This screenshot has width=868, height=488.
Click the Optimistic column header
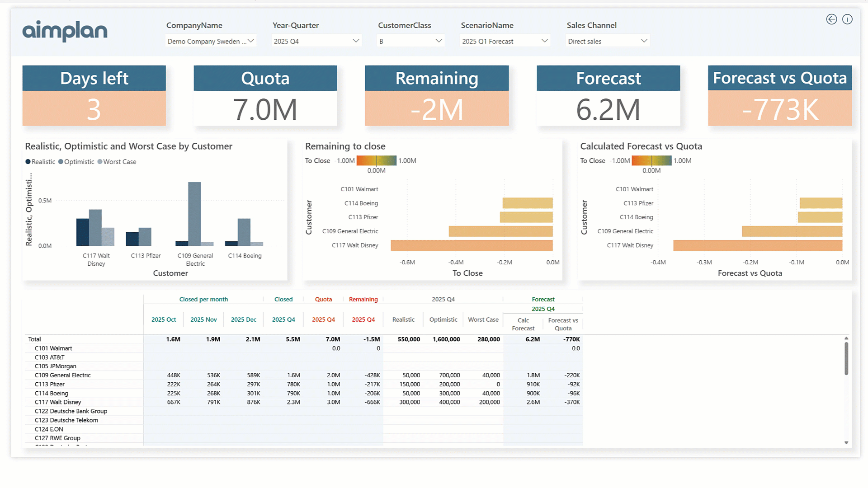pyautogui.click(x=443, y=319)
